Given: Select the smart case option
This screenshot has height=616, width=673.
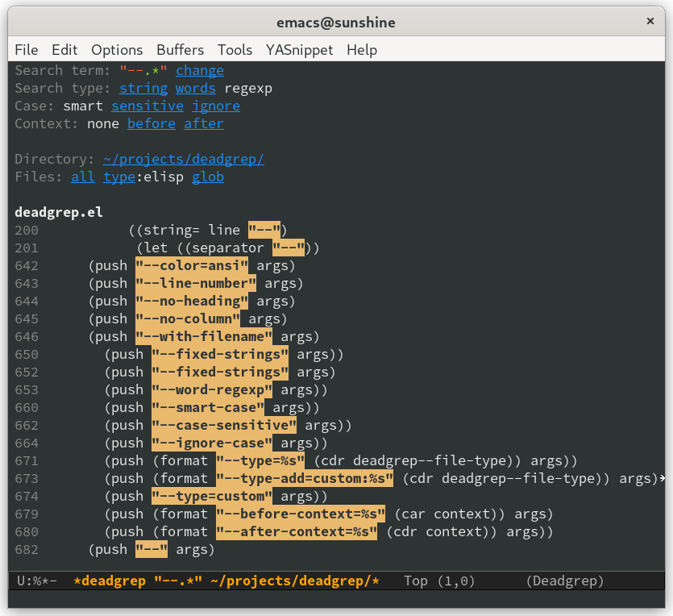Looking at the screenshot, I should 83,106.
